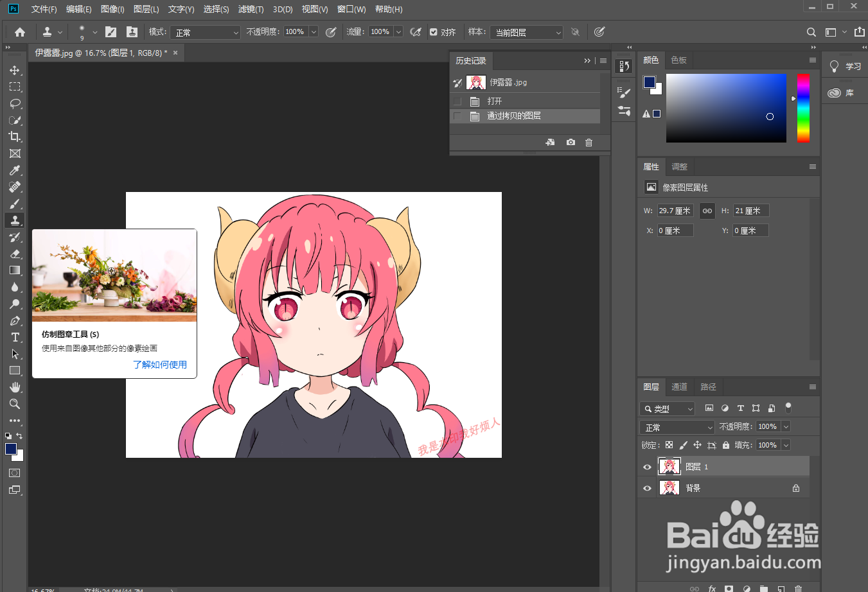This screenshot has height=592, width=868.
Task: Open the 样本 sample dropdown
Action: point(527,32)
